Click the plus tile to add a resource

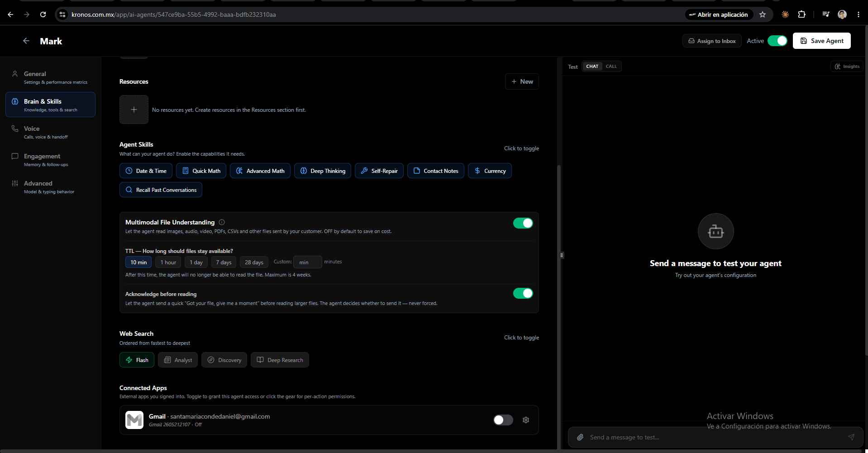pos(134,110)
